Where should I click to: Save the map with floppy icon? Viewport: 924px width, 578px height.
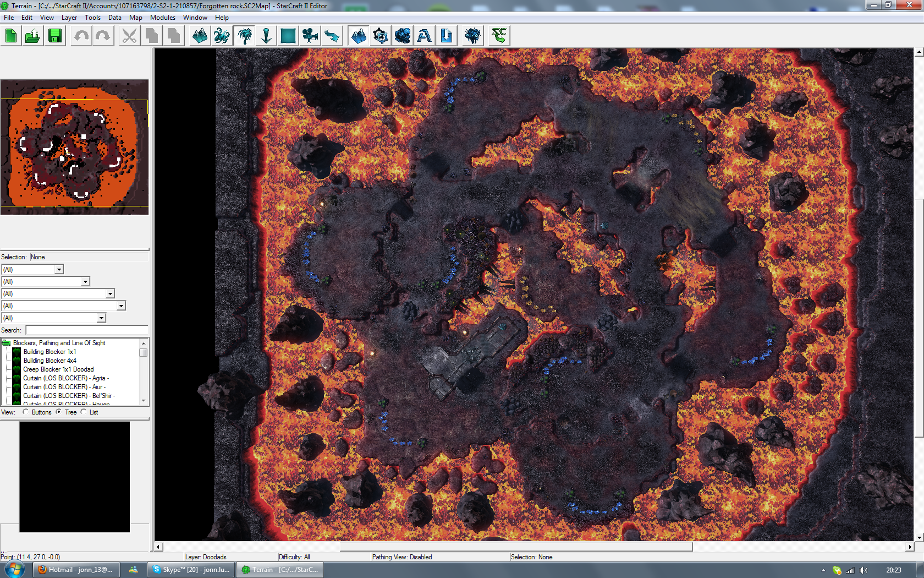[55, 36]
